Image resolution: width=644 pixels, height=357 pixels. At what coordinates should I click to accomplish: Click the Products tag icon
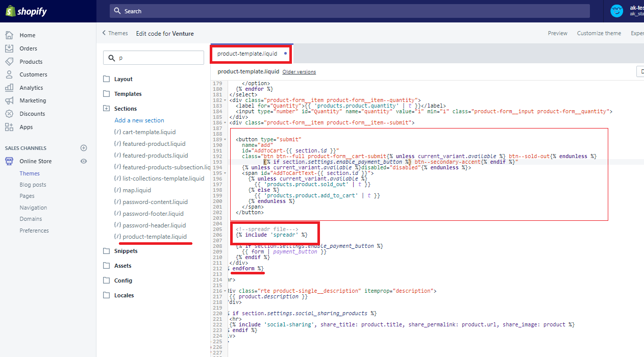click(x=9, y=62)
